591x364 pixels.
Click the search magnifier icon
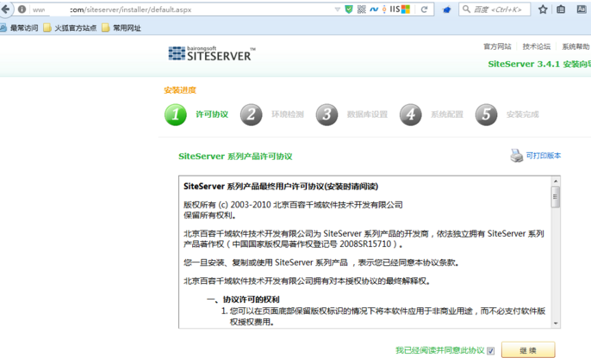coord(466,9)
